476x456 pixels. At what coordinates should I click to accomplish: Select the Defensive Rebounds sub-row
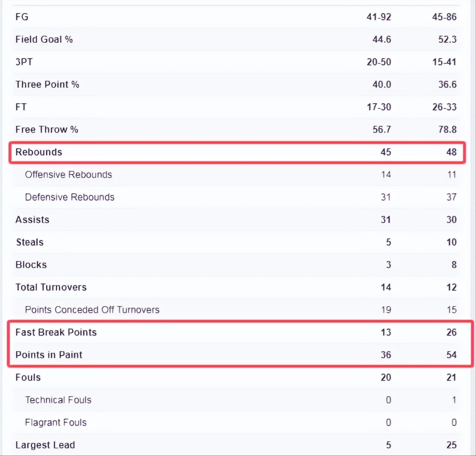70,197
